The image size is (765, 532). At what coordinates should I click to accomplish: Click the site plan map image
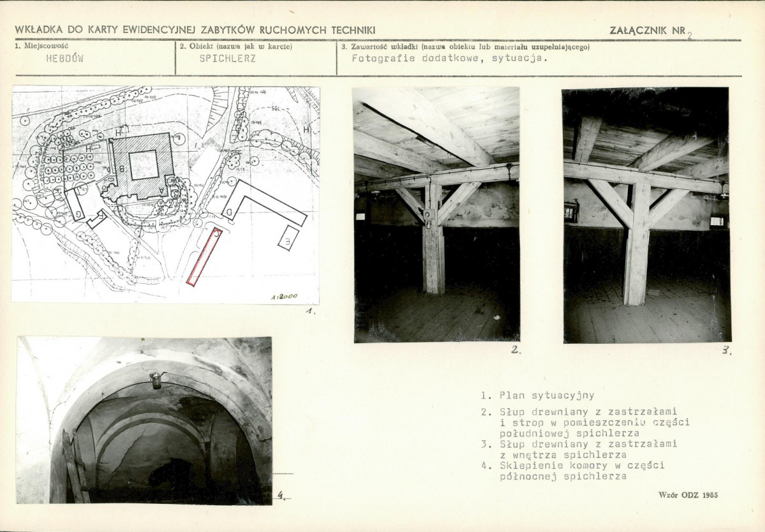coord(166,195)
